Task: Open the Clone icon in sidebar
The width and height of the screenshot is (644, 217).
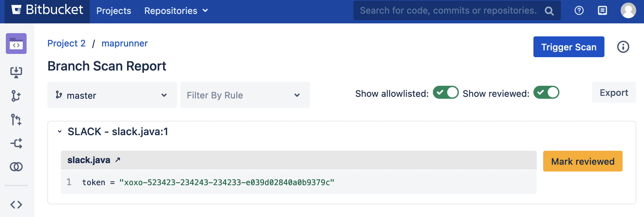Action: [x=16, y=72]
